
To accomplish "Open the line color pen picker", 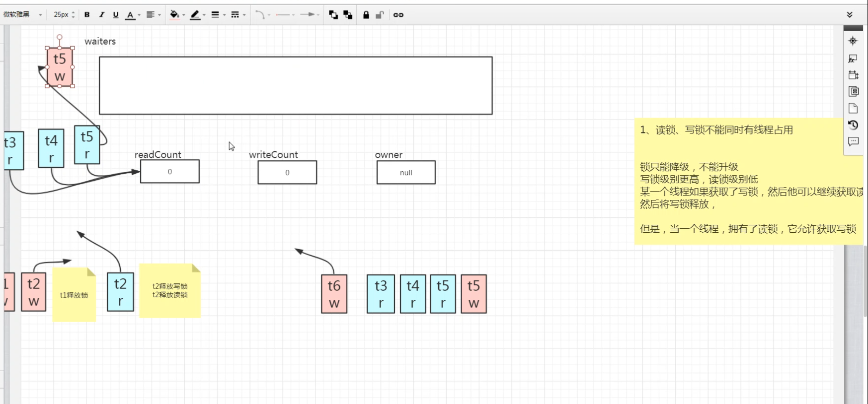I will (x=198, y=15).
